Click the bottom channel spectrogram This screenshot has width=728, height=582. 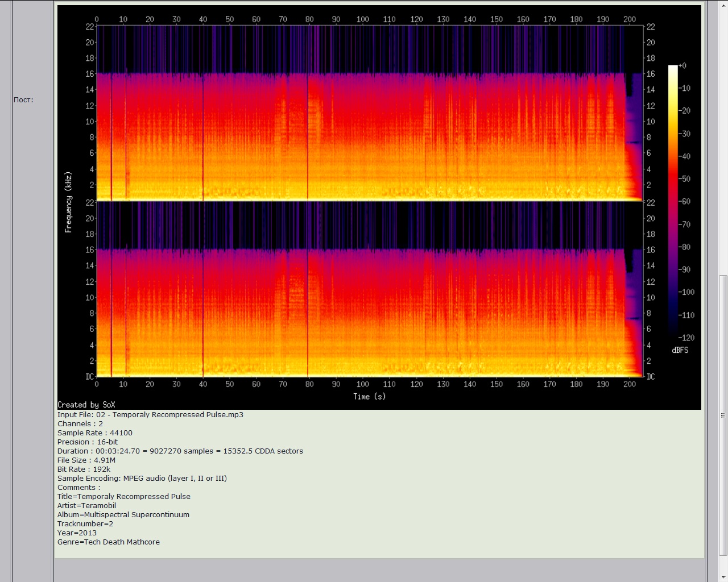[370, 290]
